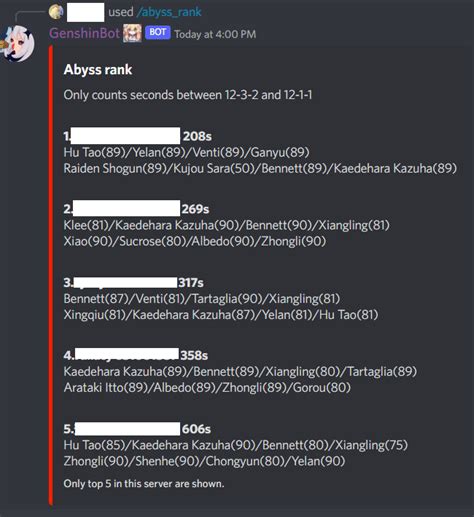
Task: Click the red embed color bar
Action: [x=51, y=275]
